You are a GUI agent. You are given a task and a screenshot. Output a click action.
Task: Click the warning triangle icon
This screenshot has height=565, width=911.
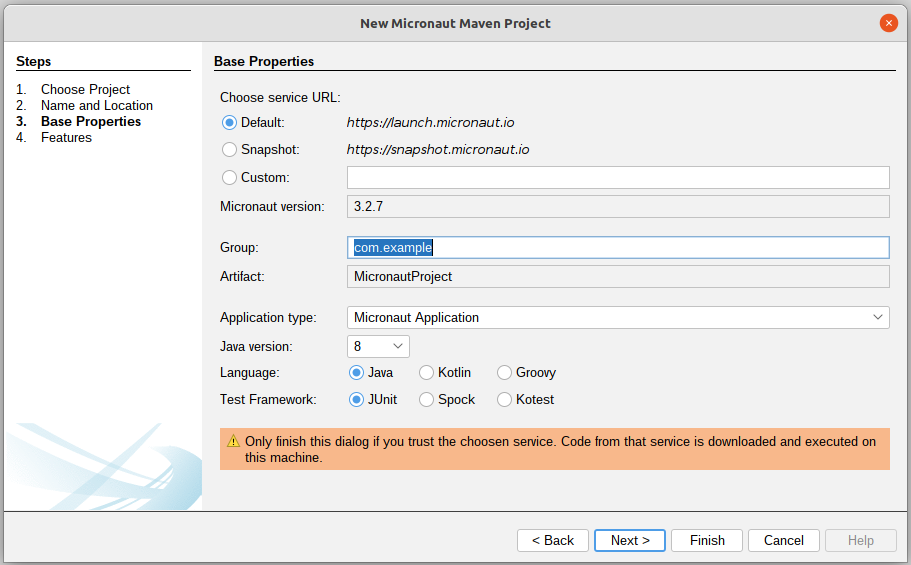click(x=233, y=441)
